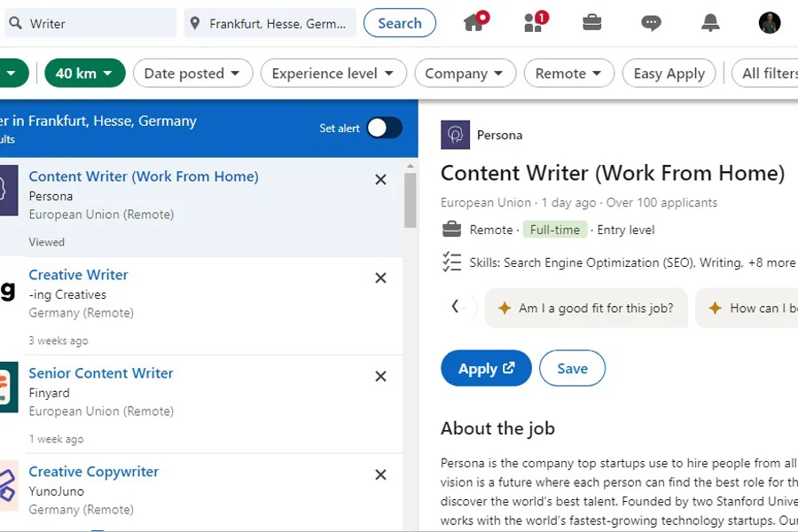Image resolution: width=798 pixels, height=532 pixels.
Task: Dismiss the Senior Content Writer job listing
Action: point(380,376)
